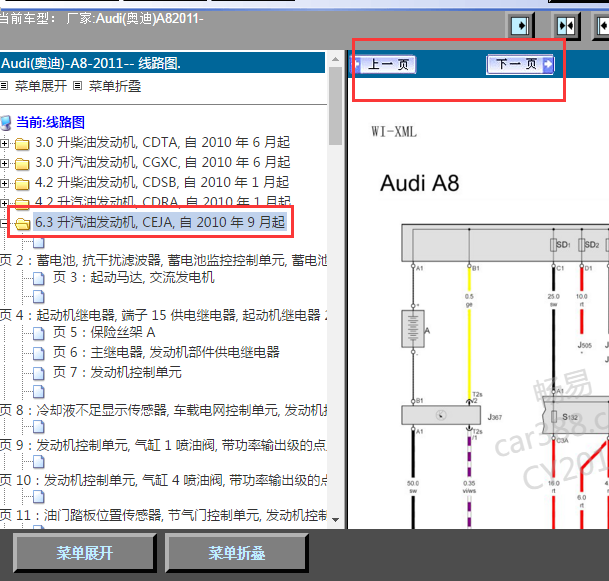Click folder icon of CDTA engine entry
609x581 pixels.
coord(22,144)
